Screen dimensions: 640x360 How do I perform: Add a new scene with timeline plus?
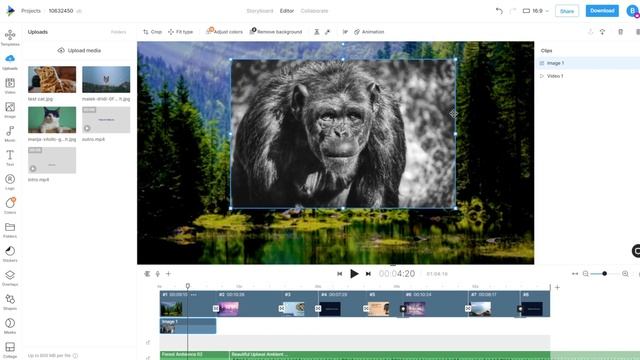pyautogui.click(x=557, y=287)
